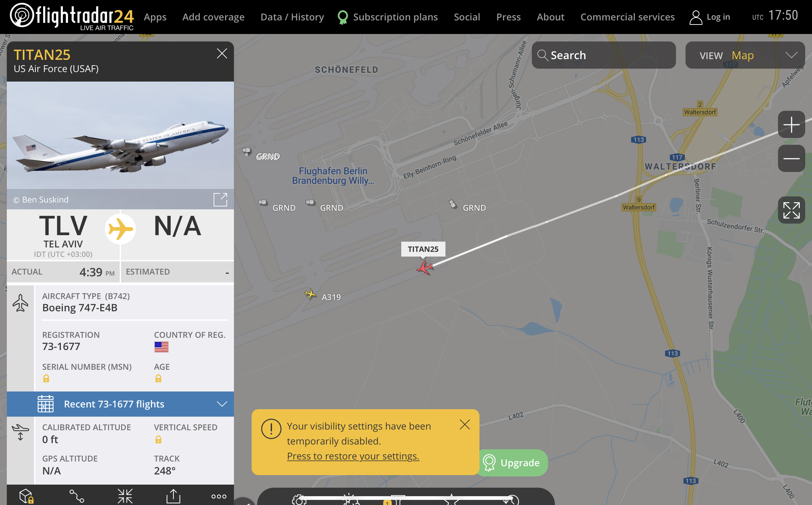The height and width of the screenshot is (505, 812).
Task: Zoom in with the plus button
Action: [x=791, y=125]
